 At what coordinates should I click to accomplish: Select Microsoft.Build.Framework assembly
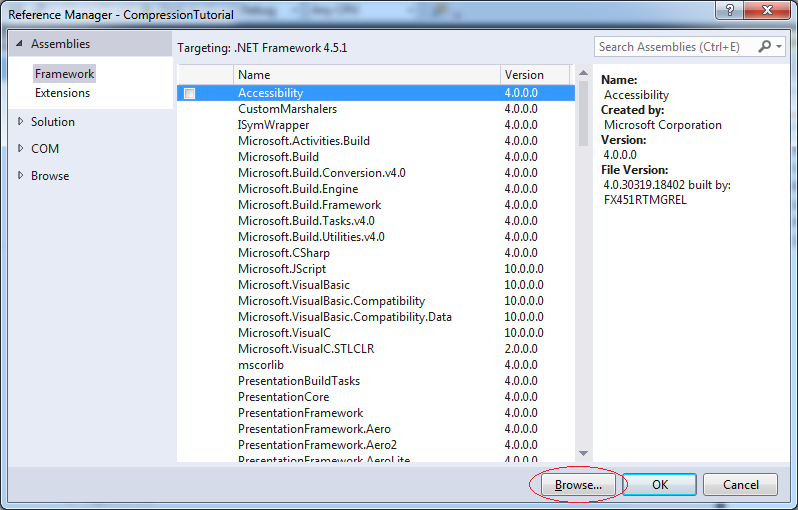pos(376,205)
